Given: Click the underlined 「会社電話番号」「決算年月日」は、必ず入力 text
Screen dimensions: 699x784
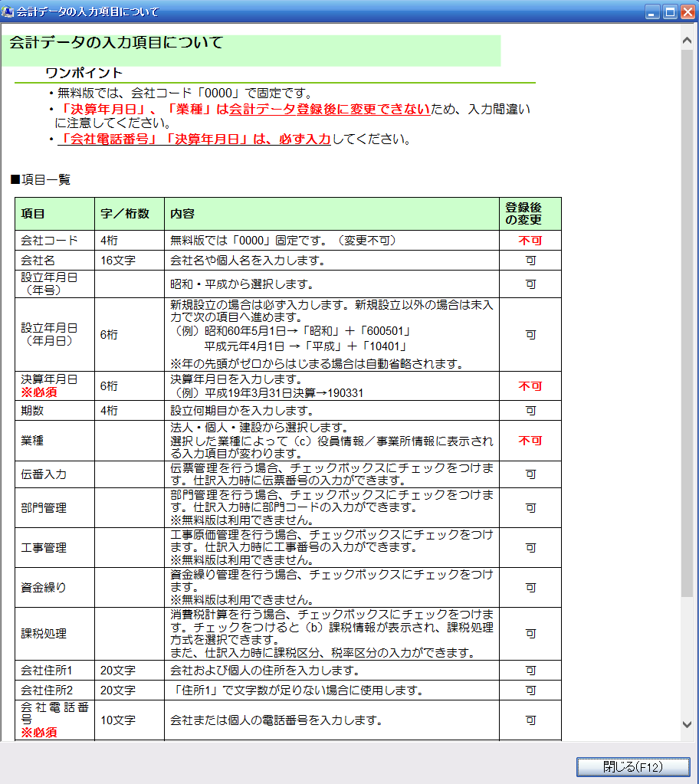Looking at the screenshot, I should click(195, 139).
